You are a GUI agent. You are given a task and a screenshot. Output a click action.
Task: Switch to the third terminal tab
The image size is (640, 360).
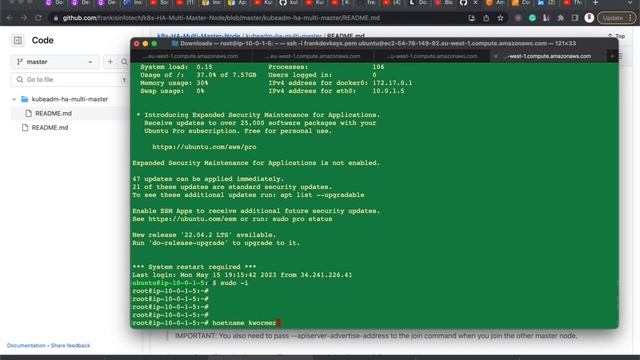[433, 56]
